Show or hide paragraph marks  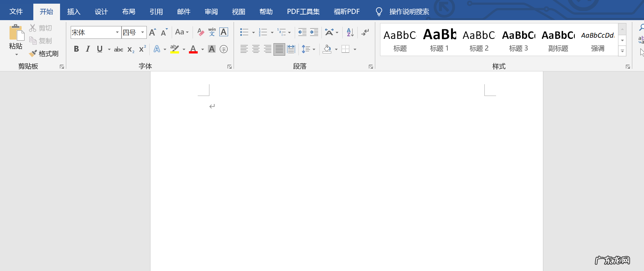(365, 32)
